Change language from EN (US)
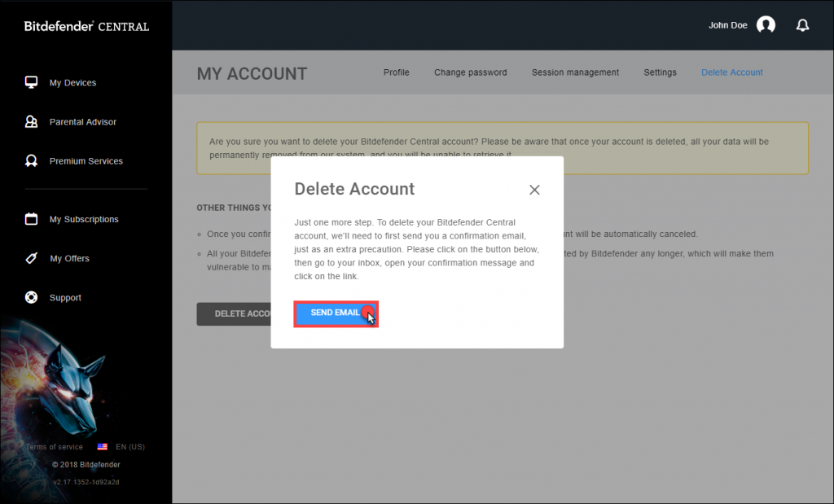This screenshot has height=504, width=834. pos(130,446)
